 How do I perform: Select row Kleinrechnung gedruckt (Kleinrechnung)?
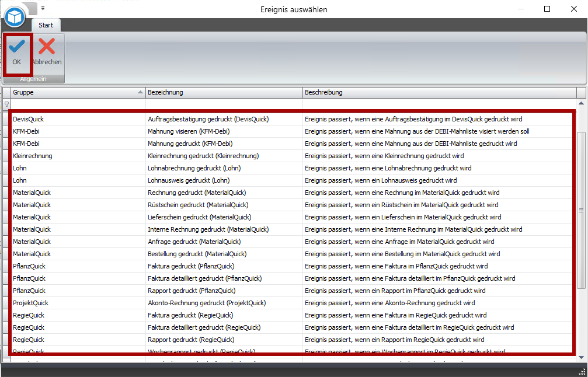(x=292, y=156)
